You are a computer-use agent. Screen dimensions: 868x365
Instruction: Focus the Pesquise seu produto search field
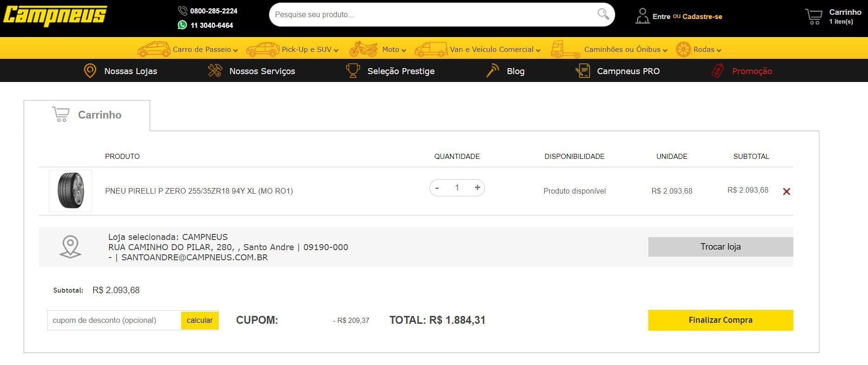click(x=433, y=14)
